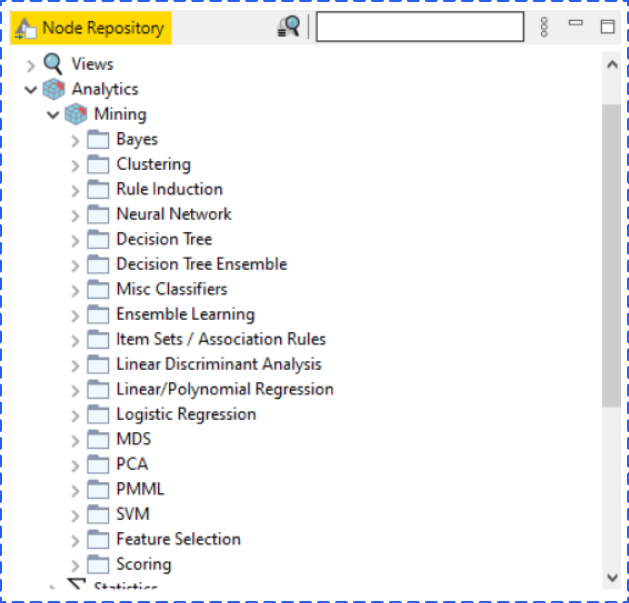Image resolution: width=629 pixels, height=603 pixels.
Task: Collapse the Mining category
Action: (53, 114)
